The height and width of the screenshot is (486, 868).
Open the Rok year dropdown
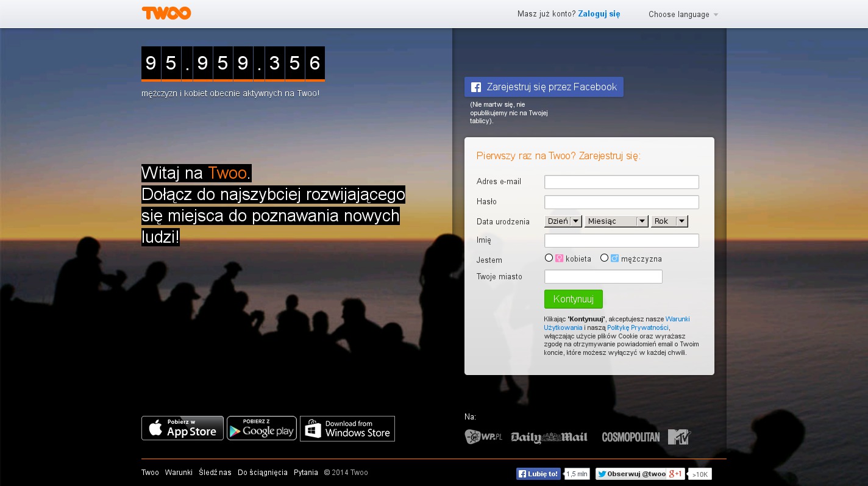(x=669, y=221)
